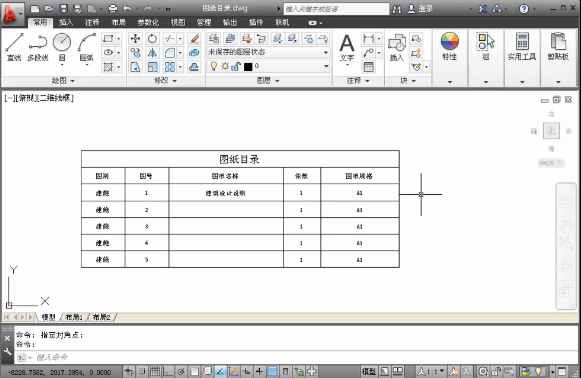
Task: Toggle lineweight display in status bar
Action: coord(259,371)
